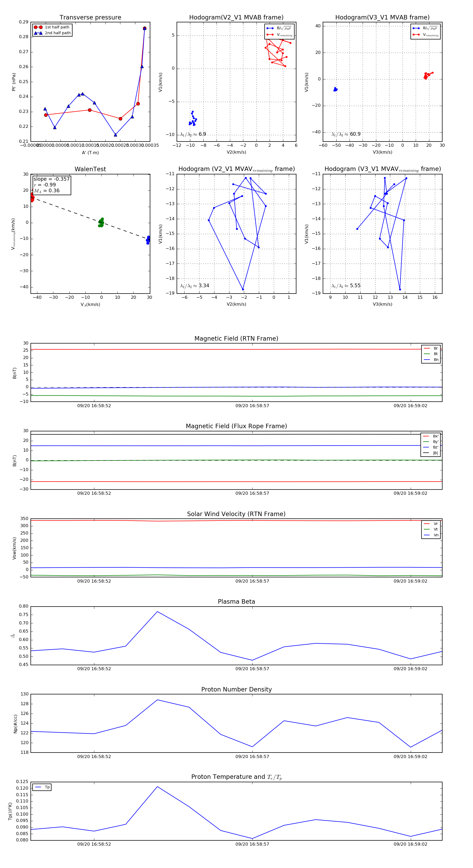
Task: Select the 'slope = -0.357' annotation
Action: coord(52,179)
